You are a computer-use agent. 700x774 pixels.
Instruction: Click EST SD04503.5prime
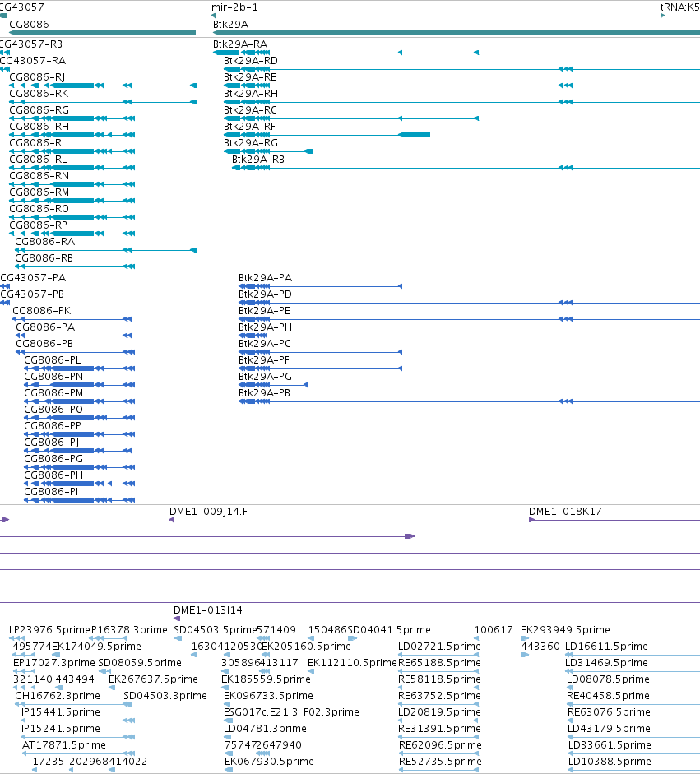click(215, 630)
